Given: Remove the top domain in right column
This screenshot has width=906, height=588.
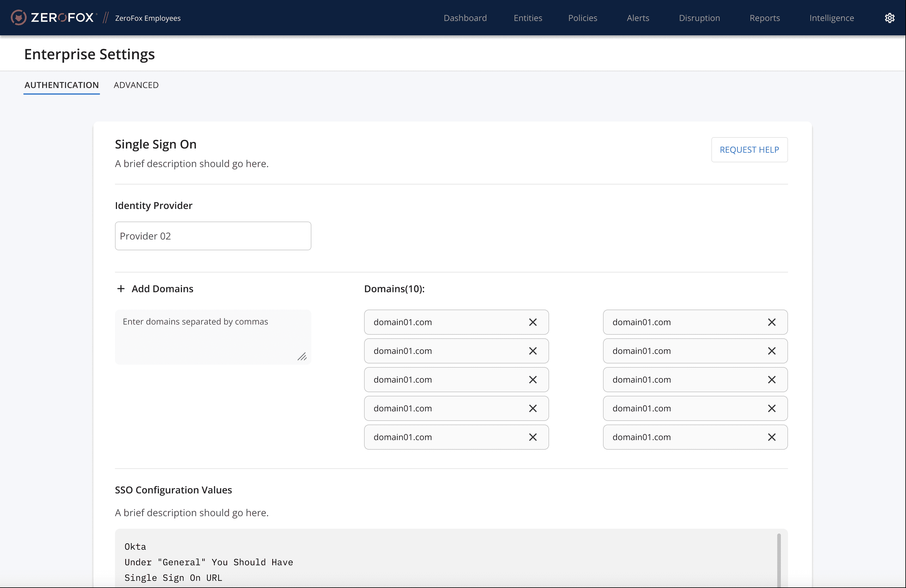Looking at the screenshot, I should tap(771, 322).
